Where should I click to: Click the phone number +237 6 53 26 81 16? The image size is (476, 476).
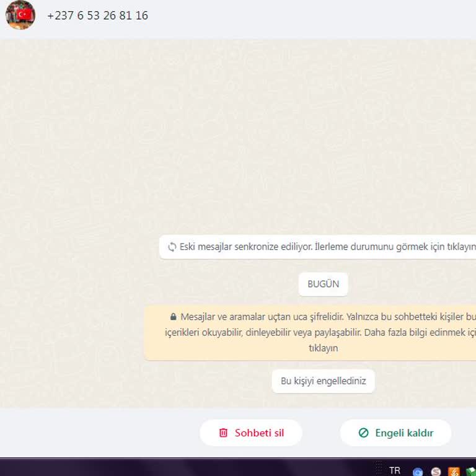click(98, 15)
